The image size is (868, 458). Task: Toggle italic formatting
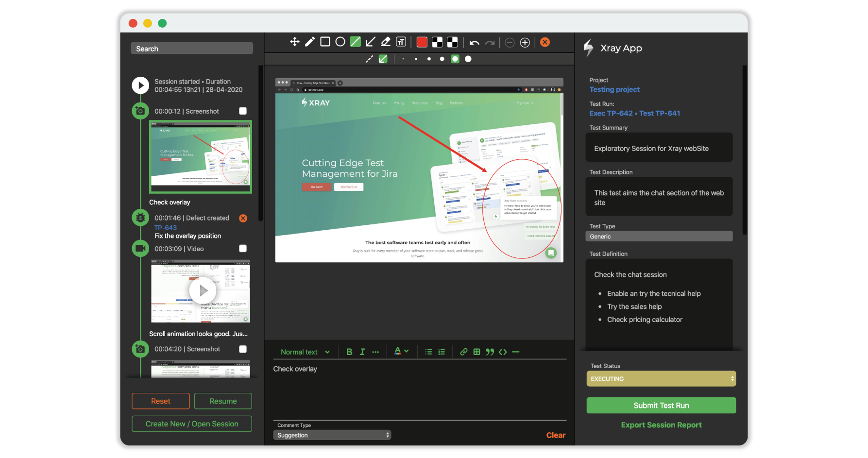(x=362, y=352)
